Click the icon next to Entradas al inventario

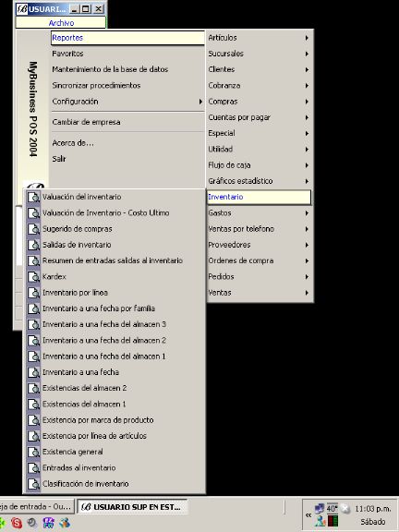point(33,468)
